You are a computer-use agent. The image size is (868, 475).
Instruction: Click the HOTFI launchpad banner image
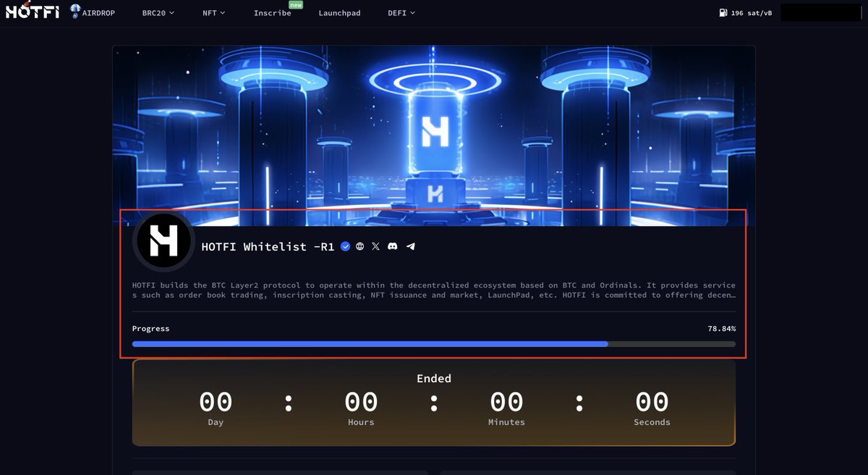click(434, 135)
